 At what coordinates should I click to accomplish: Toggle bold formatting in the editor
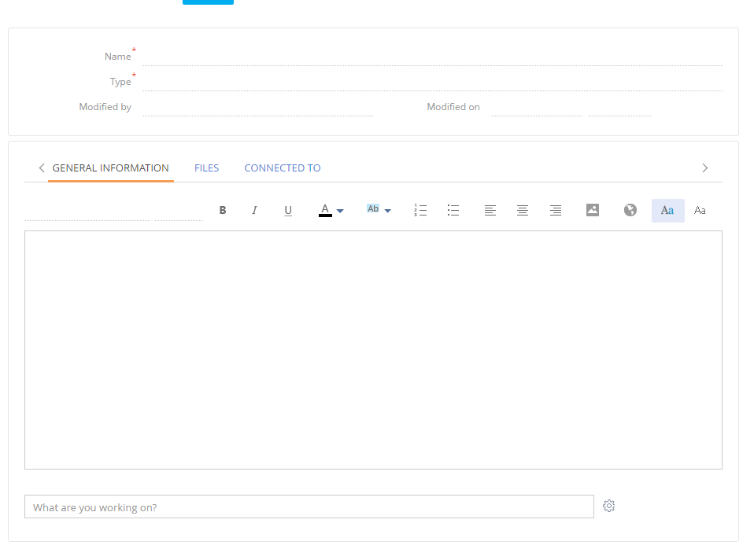coord(223,211)
